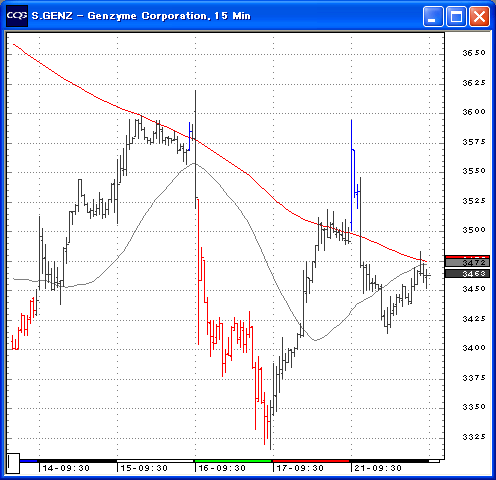Click the 3650 price scale label
Viewport: 496px width, 480px height.
[x=474, y=53]
